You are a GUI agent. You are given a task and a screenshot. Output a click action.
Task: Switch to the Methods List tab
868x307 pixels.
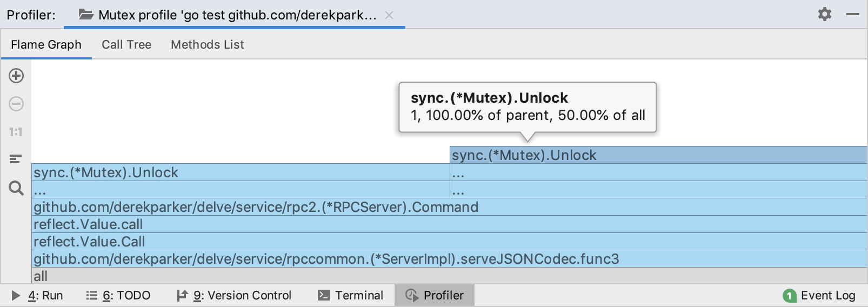point(208,44)
